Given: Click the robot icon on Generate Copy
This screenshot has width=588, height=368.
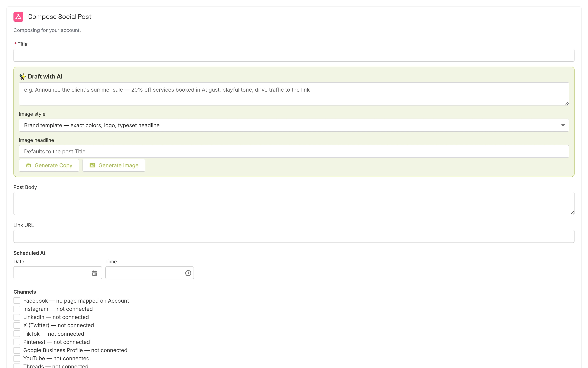Looking at the screenshot, I should click(x=29, y=165).
